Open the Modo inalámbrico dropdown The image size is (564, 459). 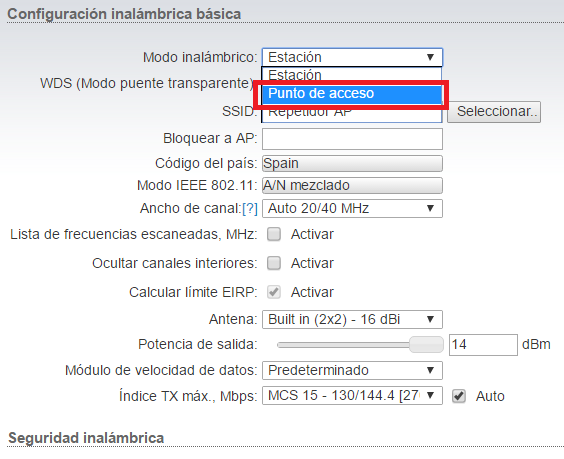tap(352, 57)
